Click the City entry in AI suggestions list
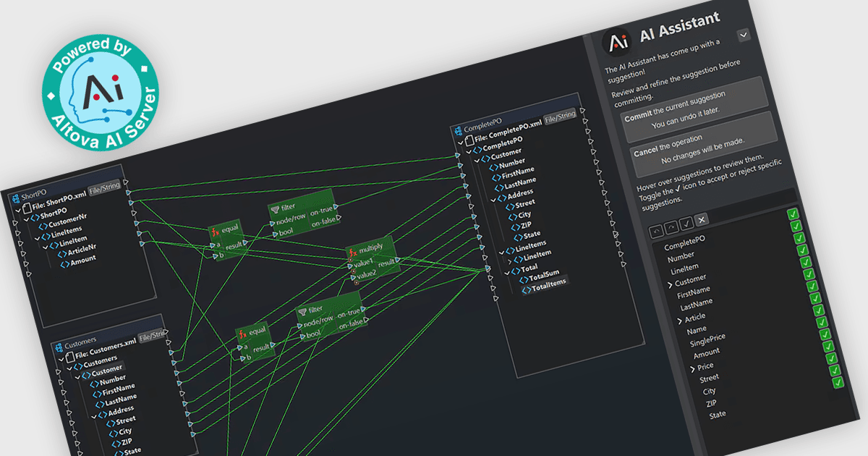This screenshot has width=868, height=456. pos(710,391)
